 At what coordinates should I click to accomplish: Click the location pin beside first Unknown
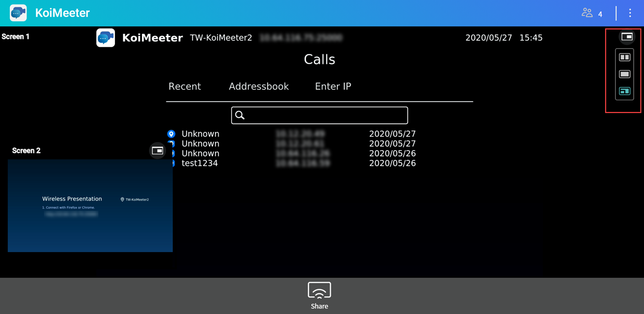171,134
